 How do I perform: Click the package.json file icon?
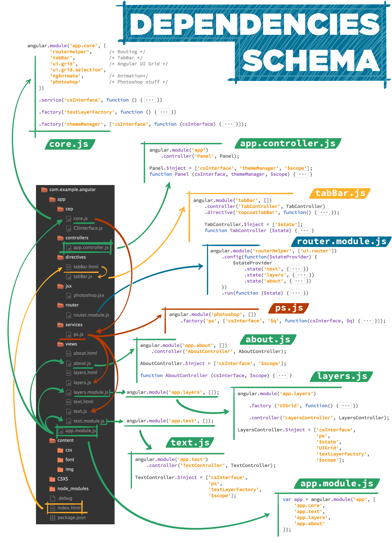[53, 518]
